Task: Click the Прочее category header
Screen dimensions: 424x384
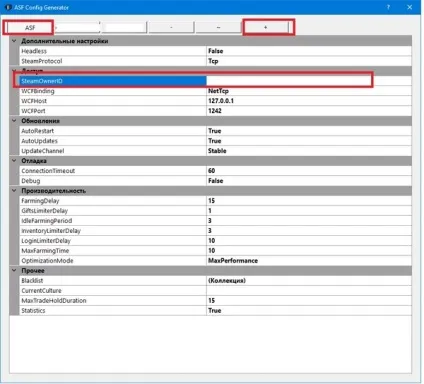Action: pyautogui.click(x=211, y=270)
